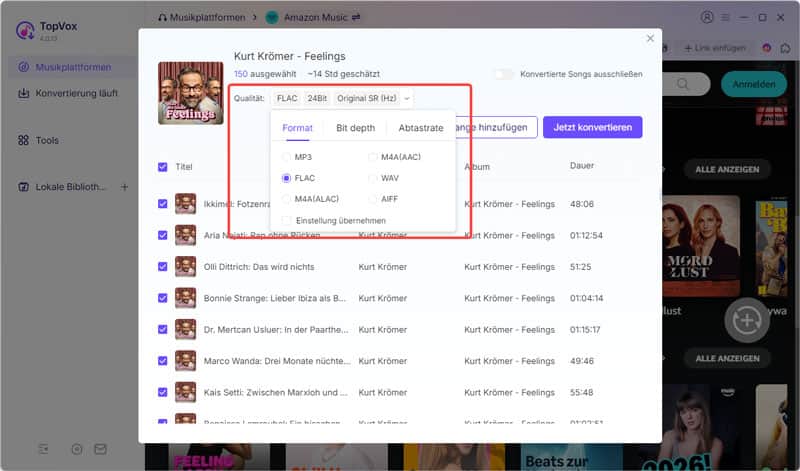Uncheck Kais Setti track checkbox
This screenshot has height=471, width=800.
[x=163, y=392]
